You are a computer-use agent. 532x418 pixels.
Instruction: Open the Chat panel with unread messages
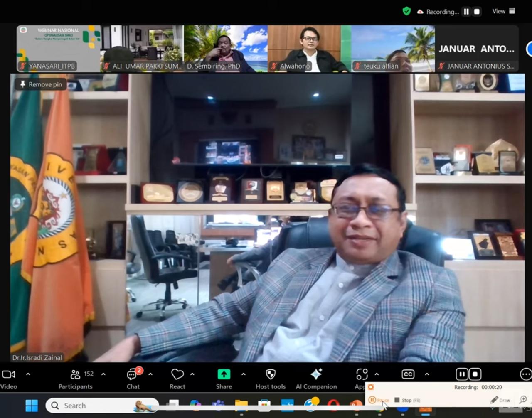click(133, 379)
